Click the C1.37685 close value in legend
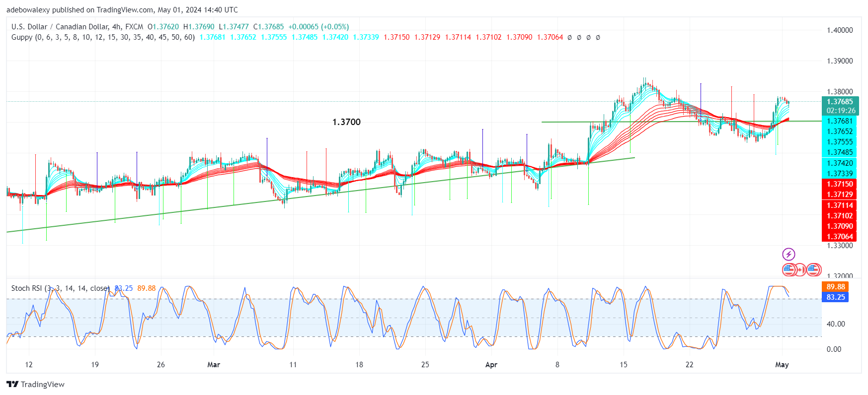 [x=268, y=27]
